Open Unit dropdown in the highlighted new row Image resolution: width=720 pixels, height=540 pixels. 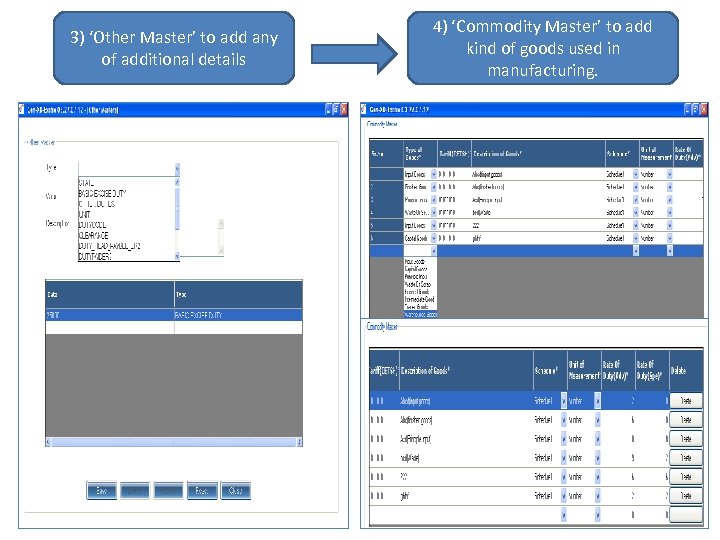pos(669,251)
